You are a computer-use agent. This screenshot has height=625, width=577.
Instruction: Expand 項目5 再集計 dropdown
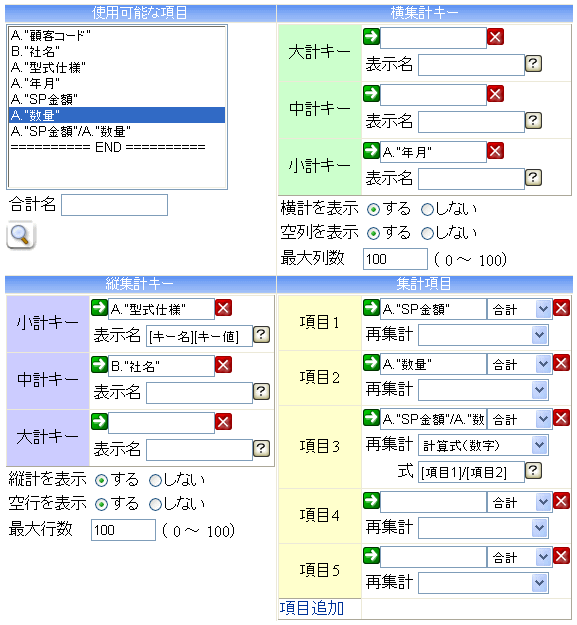pos(483,583)
